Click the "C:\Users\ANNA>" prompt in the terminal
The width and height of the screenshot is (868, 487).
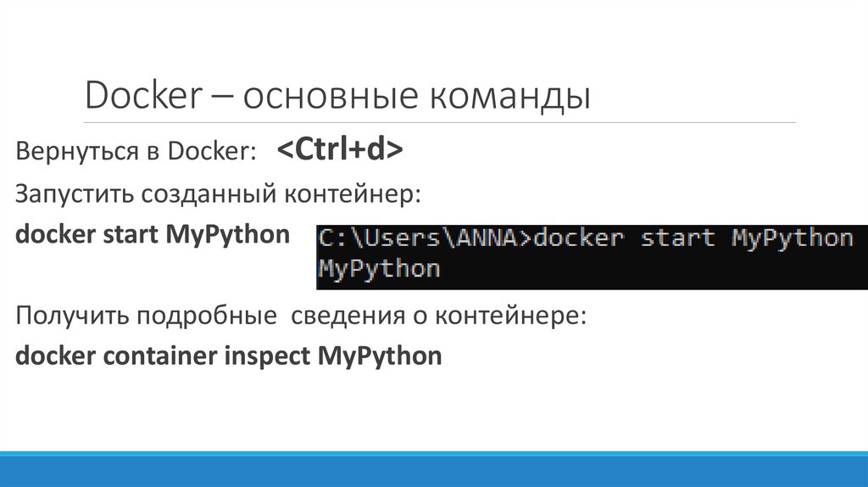click(424, 238)
